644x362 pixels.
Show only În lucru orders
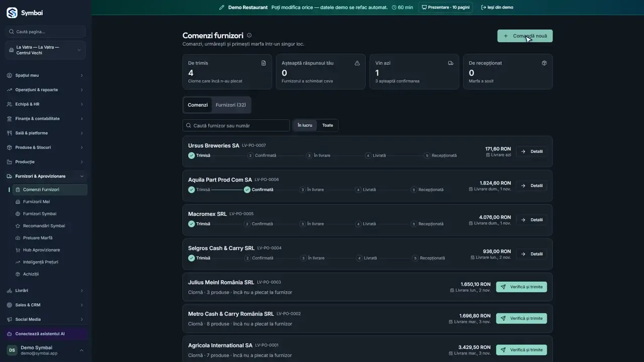305,125
